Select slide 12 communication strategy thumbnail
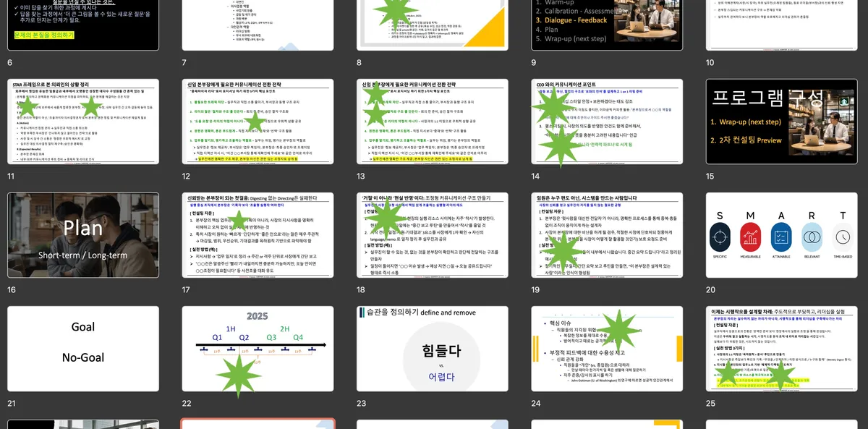 tap(258, 122)
